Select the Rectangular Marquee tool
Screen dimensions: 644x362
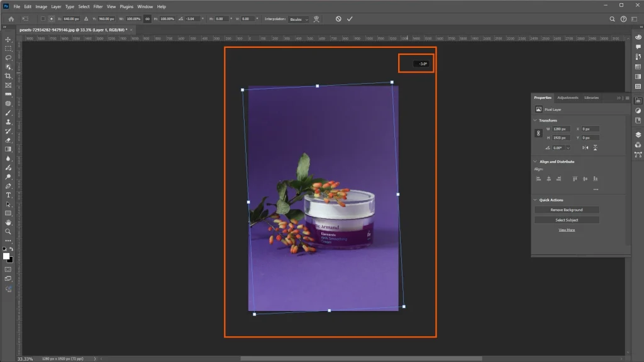click(8, 48)
